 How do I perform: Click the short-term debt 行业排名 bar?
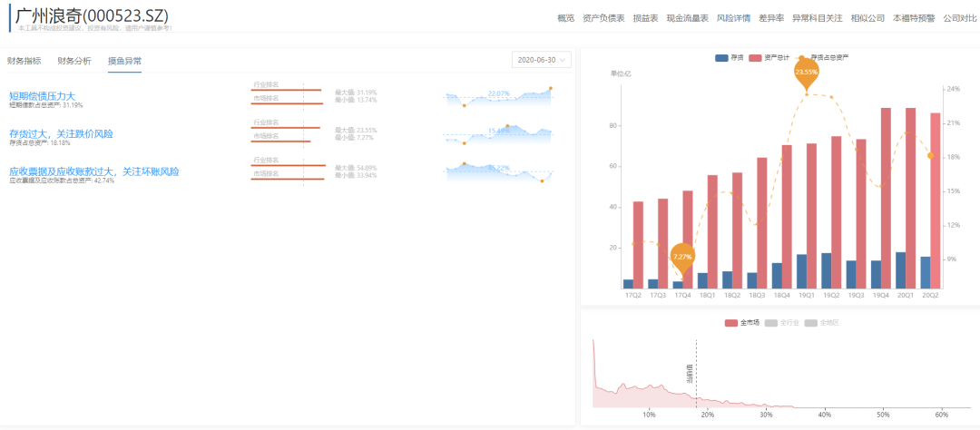pos(286,90)
